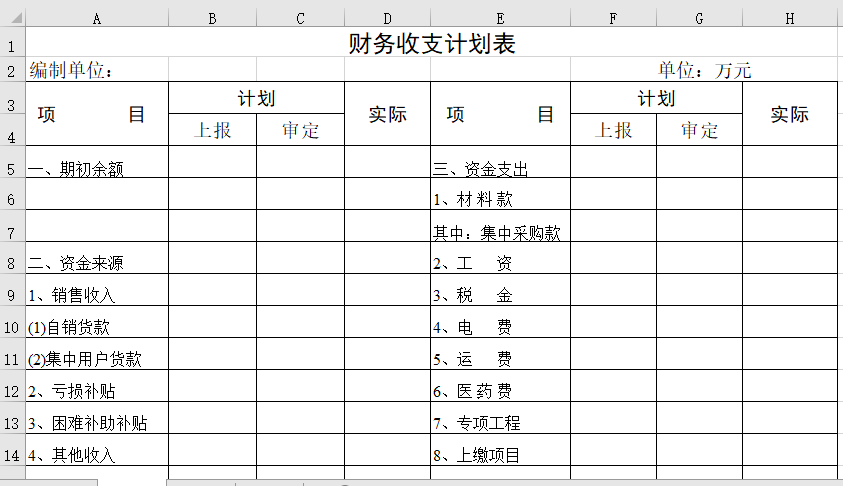The width and height of the screenshot is (843, 486).
Task: Select column C header
Action: [x=301, y=19]
